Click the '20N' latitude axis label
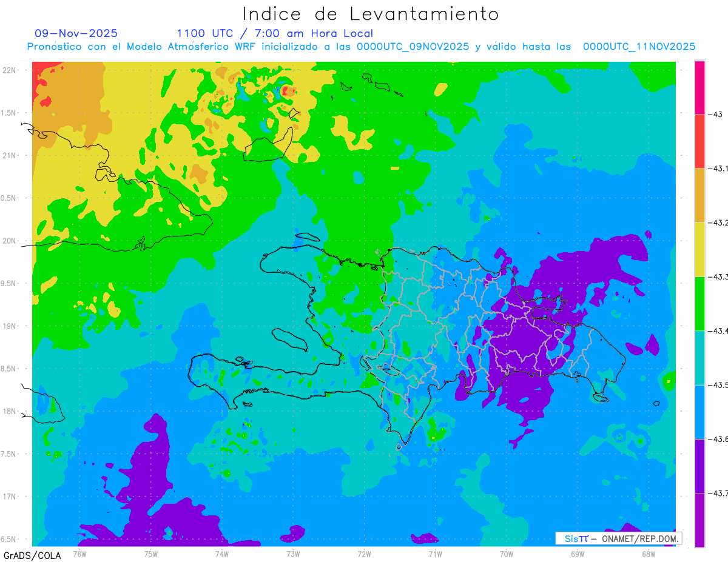 10,241
